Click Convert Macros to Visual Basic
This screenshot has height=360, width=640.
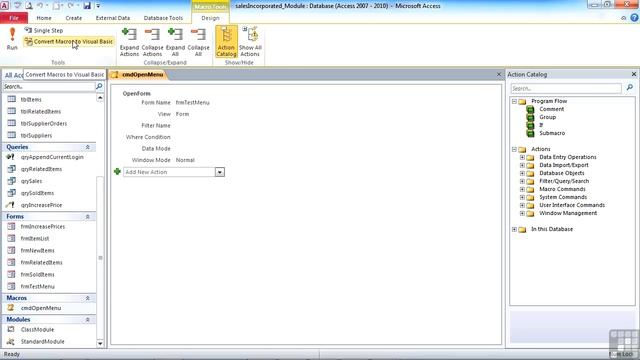click(x=69, y=41)
